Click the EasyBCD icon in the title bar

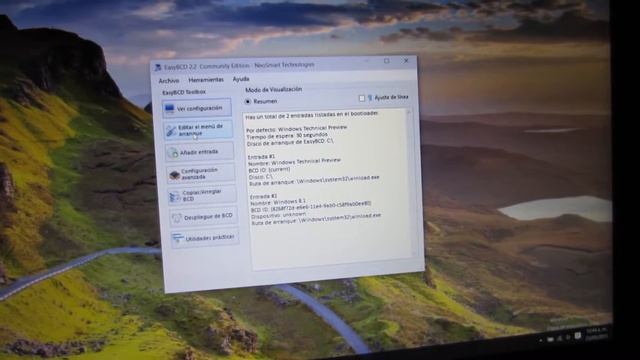[x=158, y=67]
